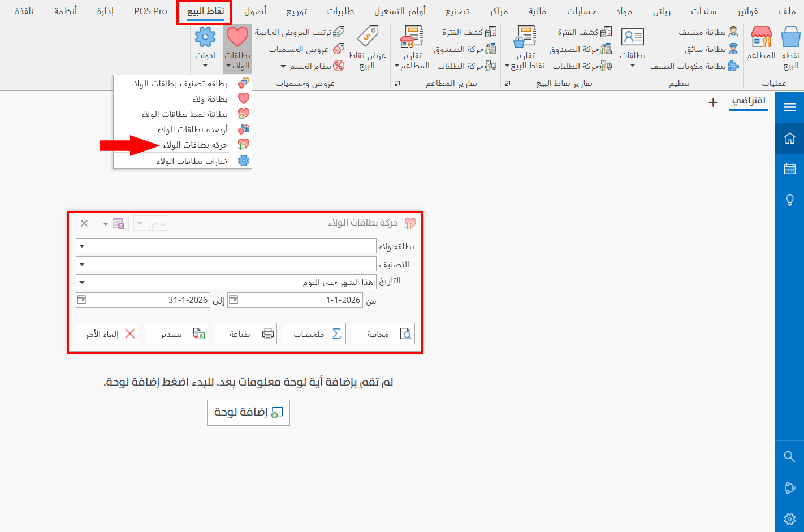
Task: Open بطاقة مكونات الصنف item components card
Action: (x=694, y=66)
